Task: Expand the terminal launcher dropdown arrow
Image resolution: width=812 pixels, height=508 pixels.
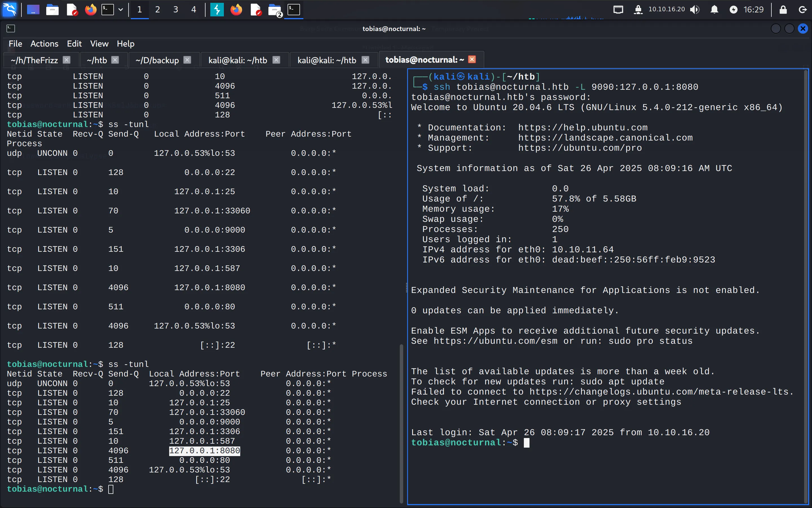Action: coord(121,9)
